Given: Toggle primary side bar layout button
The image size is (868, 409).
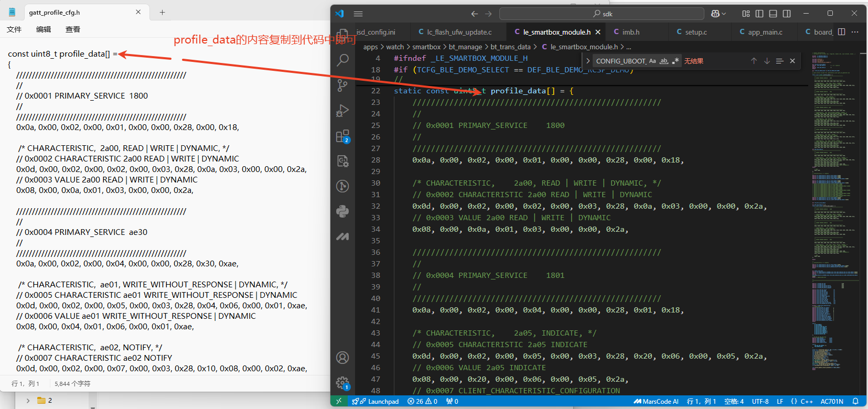Looking at the screenshot, I should (759, 14).
